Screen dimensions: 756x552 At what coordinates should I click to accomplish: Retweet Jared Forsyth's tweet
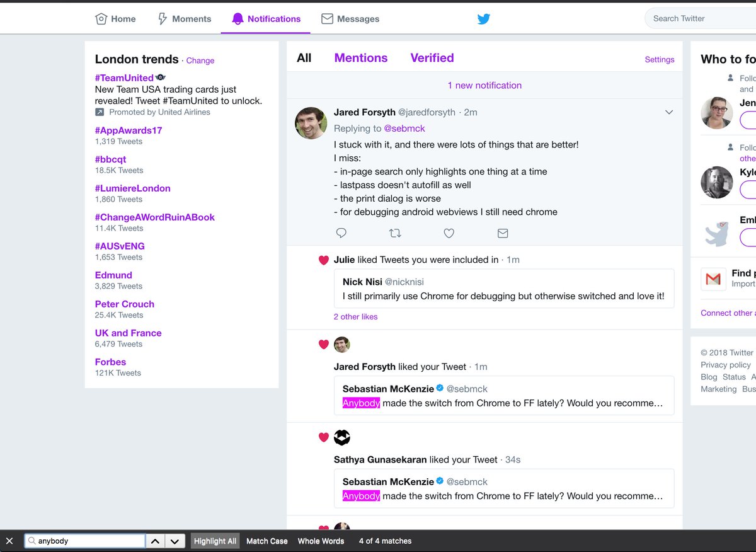[x=395, y=233]
